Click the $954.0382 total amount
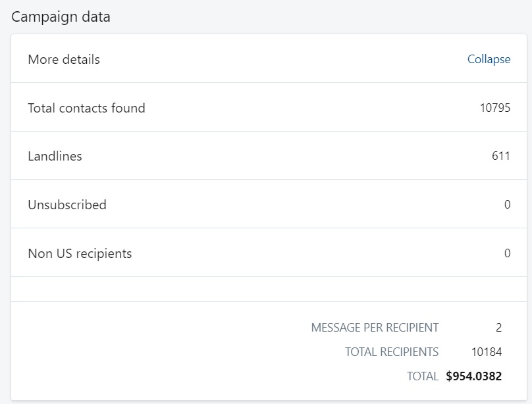Screen dimensions: 532x404 (x=473, y=376)
